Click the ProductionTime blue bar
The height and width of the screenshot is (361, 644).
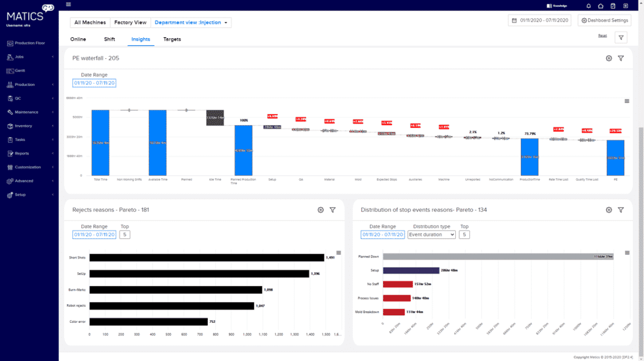click(x=529, y=157)
